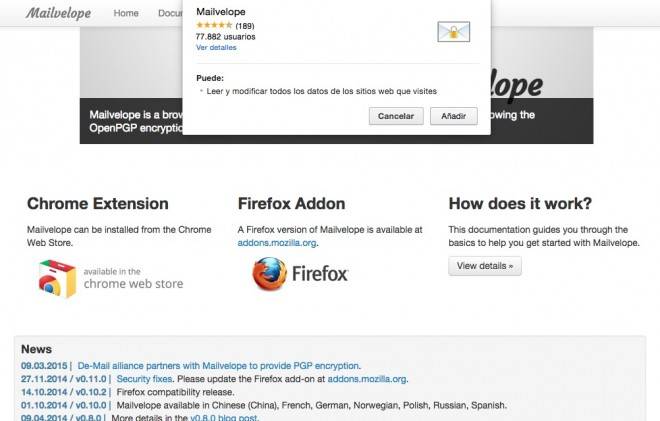Viewport: 660px width, 421px height.
Task: Click the Cancelar button
Action: click(396, 116)
